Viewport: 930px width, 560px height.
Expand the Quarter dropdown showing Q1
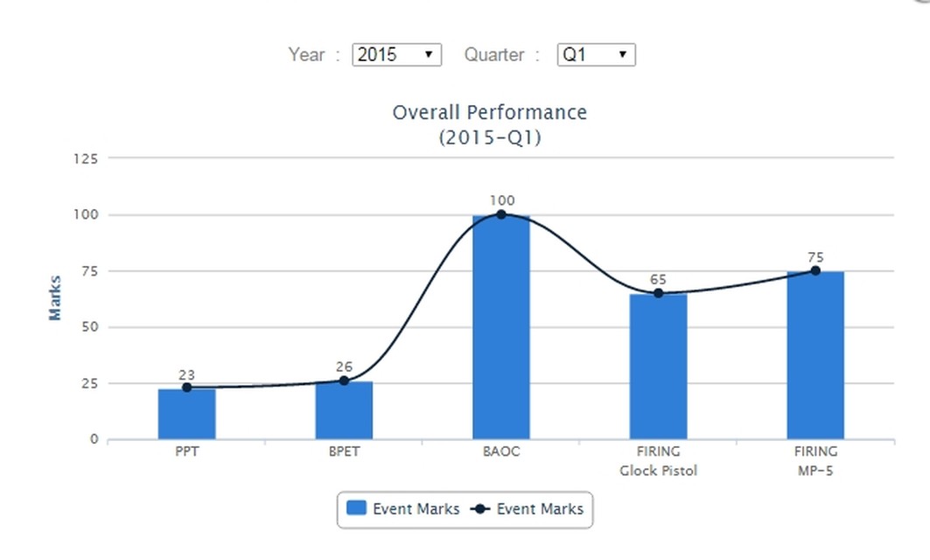click(596, 54)
